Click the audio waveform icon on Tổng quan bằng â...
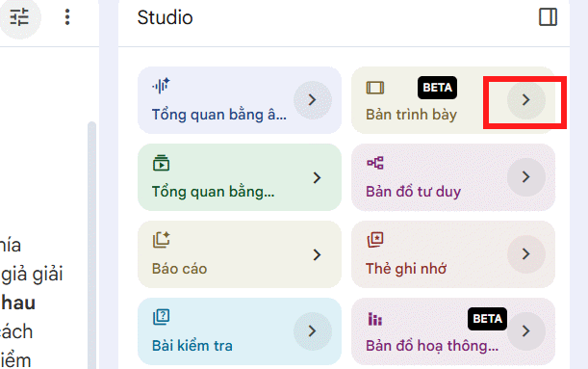588x369 pixels. (x=161, y=86)
